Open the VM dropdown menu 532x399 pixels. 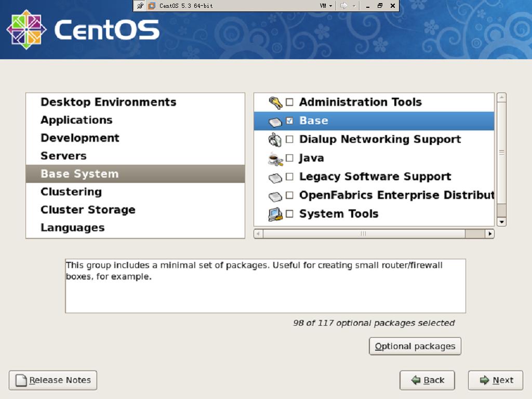click(x=326, y=6)
